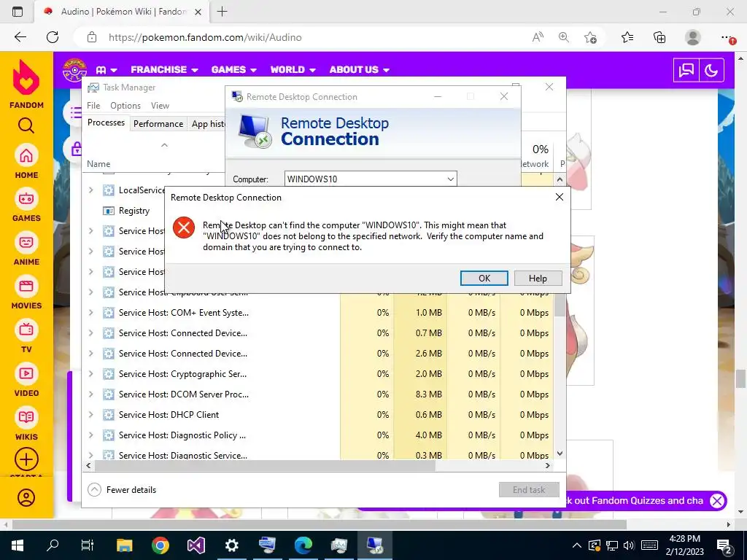
Task: Open Task Manager Options menu
Action: pyautogui.click(x=125, y=106)
